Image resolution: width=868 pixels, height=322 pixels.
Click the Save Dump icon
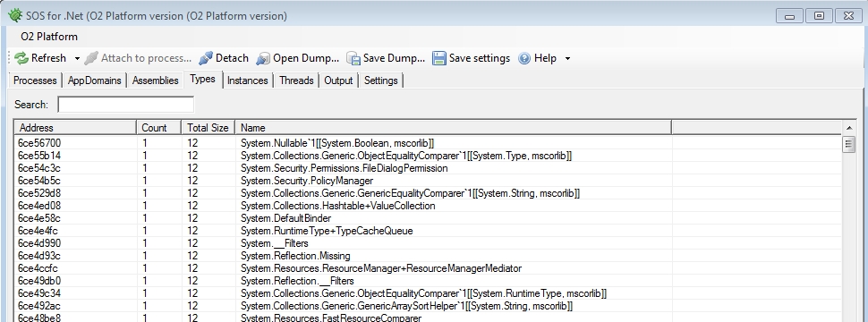point(353,58)
